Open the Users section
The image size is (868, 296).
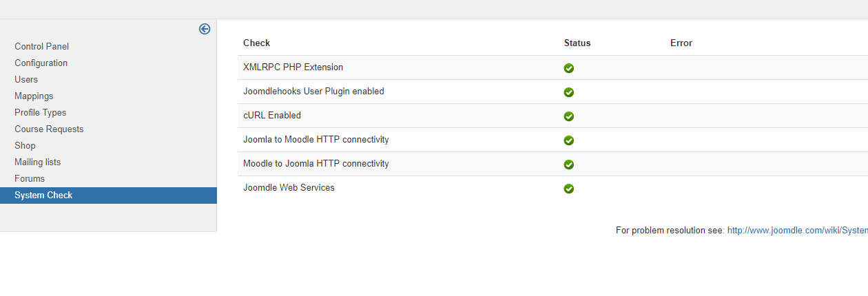pyautogui.click(x=26, y=80)
